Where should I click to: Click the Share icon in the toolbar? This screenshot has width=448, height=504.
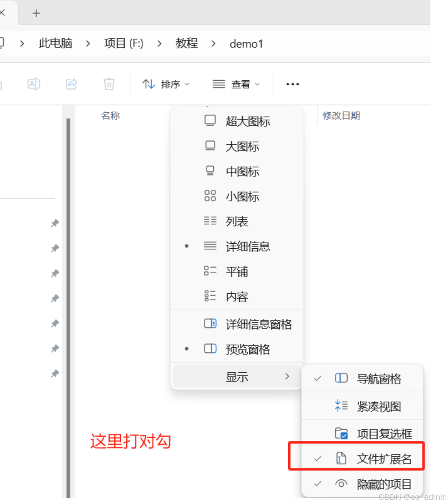click(71, 84)
